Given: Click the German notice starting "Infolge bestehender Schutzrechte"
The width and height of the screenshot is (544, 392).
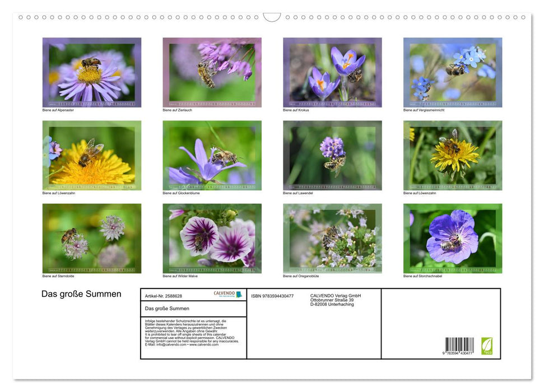Looking at the screenshot, I should (186, 326).
